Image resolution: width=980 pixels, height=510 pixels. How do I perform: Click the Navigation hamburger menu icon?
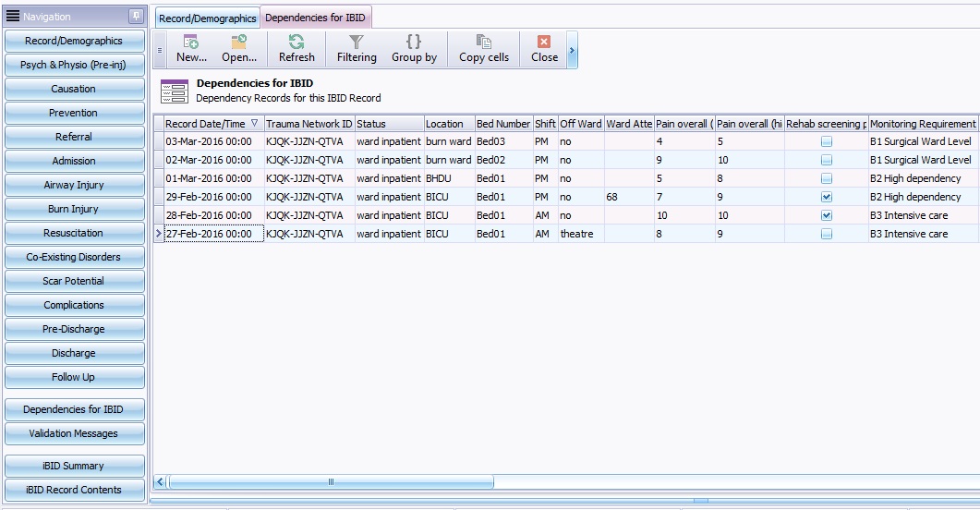coord(13,17)
